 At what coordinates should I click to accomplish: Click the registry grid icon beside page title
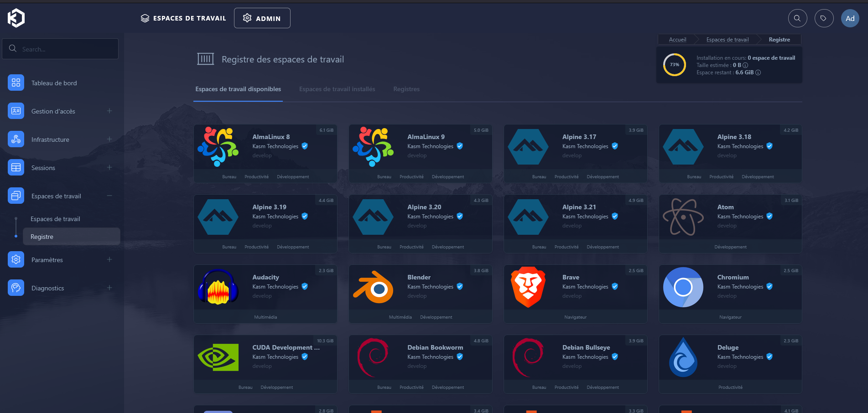click(x=206, y=59)
